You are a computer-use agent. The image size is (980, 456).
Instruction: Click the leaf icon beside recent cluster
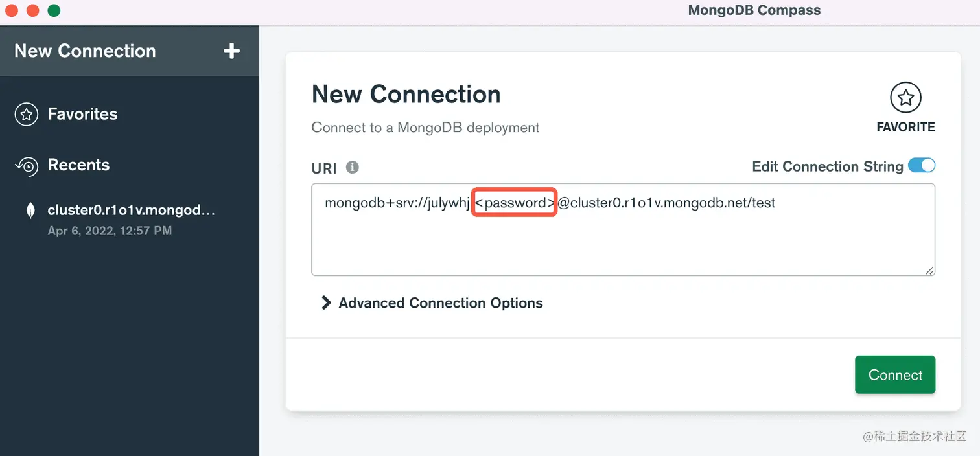tap(30, 211)
